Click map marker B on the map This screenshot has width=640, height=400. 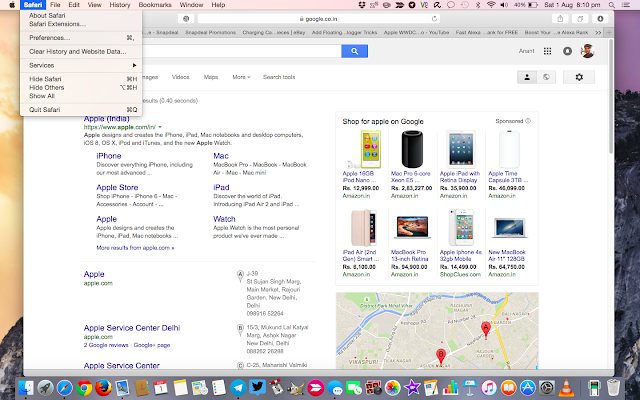click(440, 357)
